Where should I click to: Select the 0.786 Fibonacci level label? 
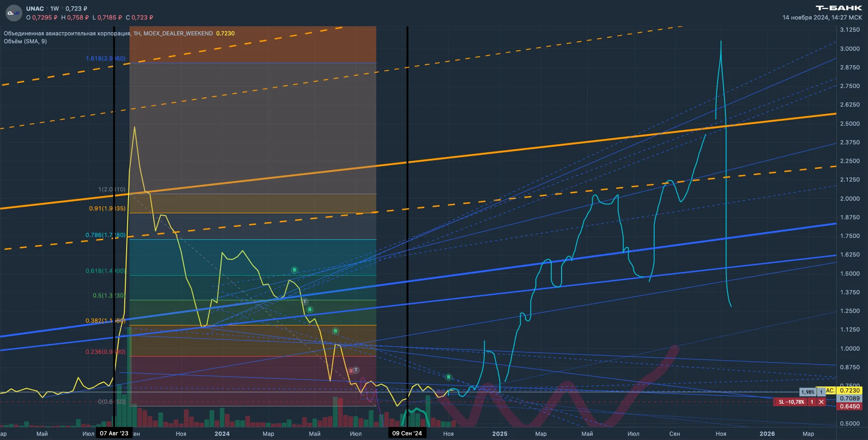pos(106,235)
